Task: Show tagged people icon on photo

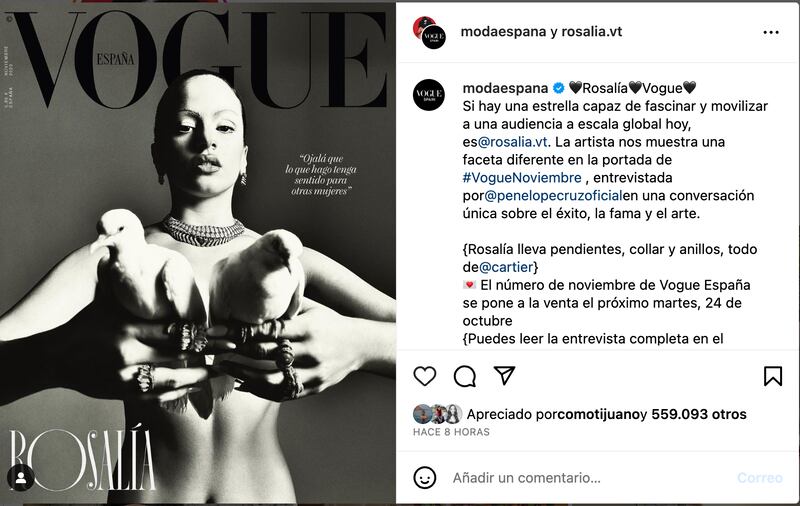Action: (21, 478)
